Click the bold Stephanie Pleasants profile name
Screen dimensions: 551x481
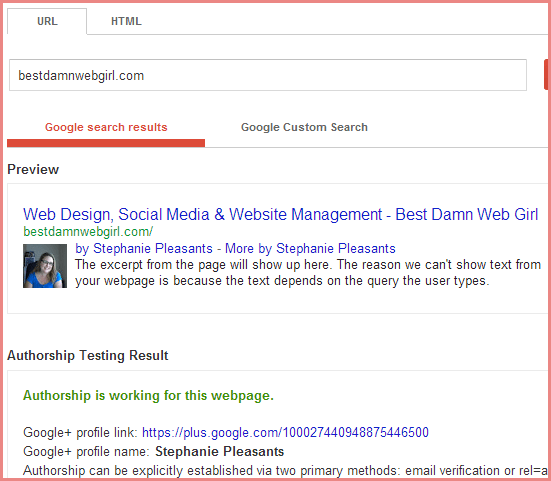[220, 451]
